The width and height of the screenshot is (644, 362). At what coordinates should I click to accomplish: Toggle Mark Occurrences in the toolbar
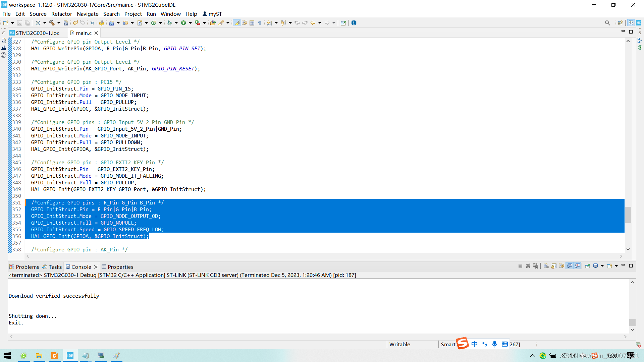coord(236,23)
